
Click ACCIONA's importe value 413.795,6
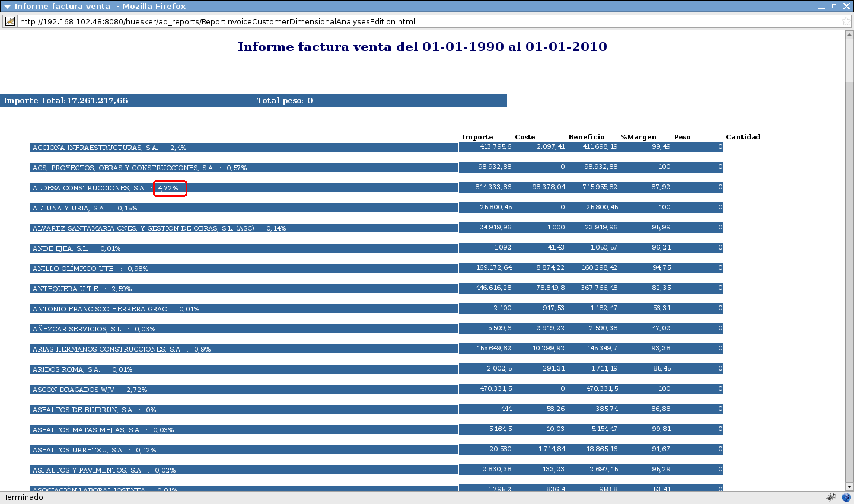click(496, 146)
